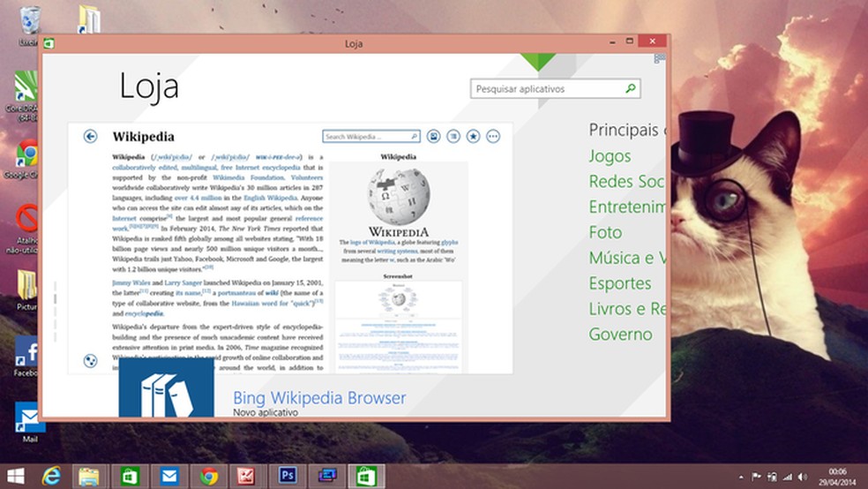Show hidden icons in the system tray
The width and height of the screenshot is (868, 489).
coord(741,477)
